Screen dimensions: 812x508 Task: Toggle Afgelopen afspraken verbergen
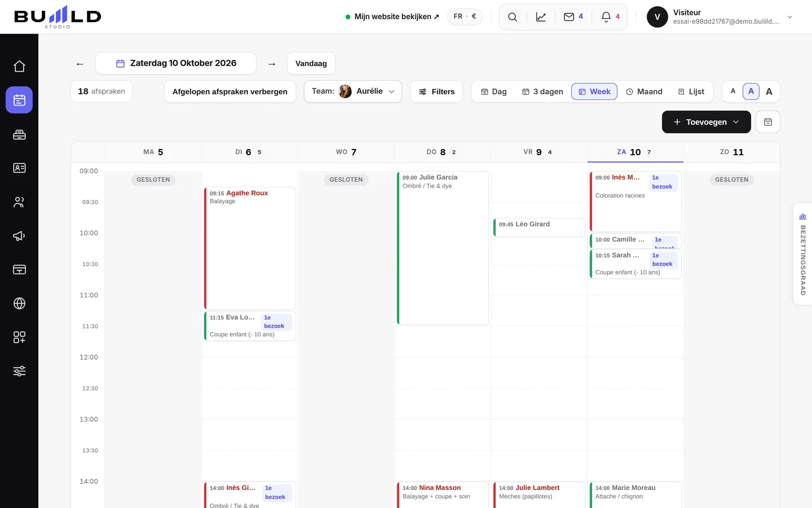click(230, 91)
